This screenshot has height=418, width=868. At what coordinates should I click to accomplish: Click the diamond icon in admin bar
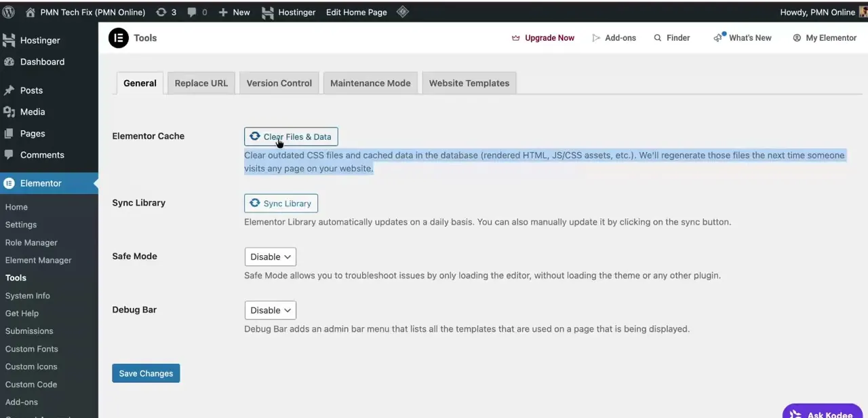click(402, 12)
